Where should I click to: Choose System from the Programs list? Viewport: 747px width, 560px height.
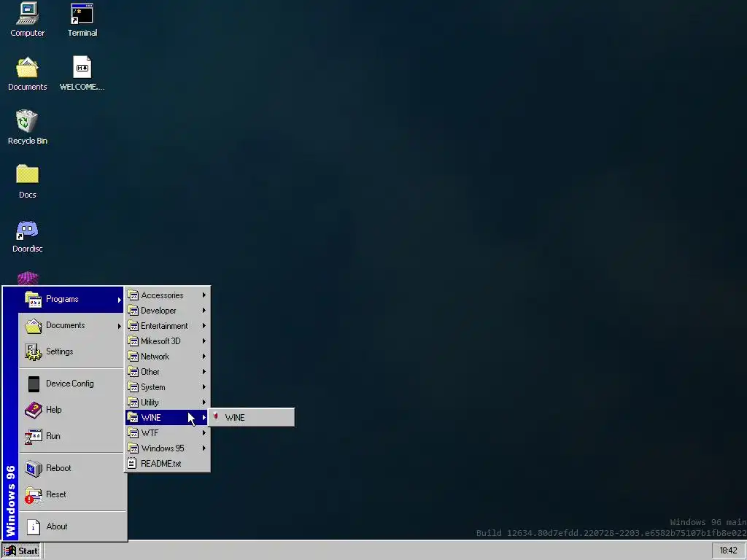[x=167, y=387]
